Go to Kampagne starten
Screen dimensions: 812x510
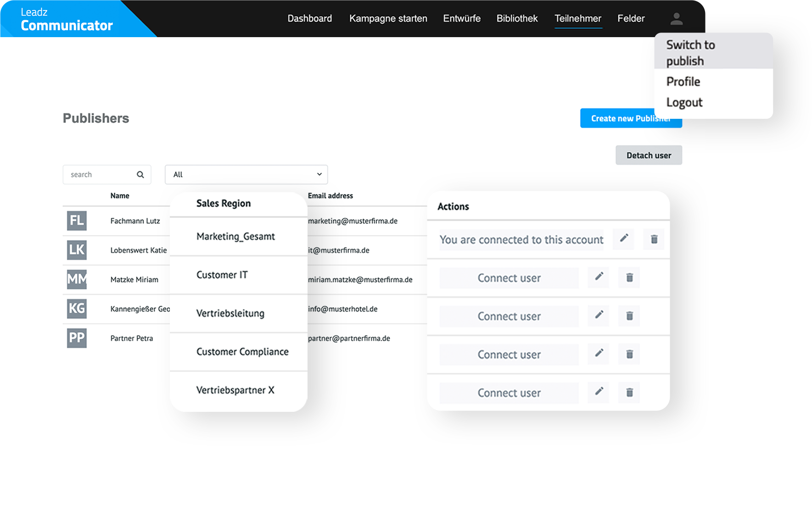coord(388,19)
